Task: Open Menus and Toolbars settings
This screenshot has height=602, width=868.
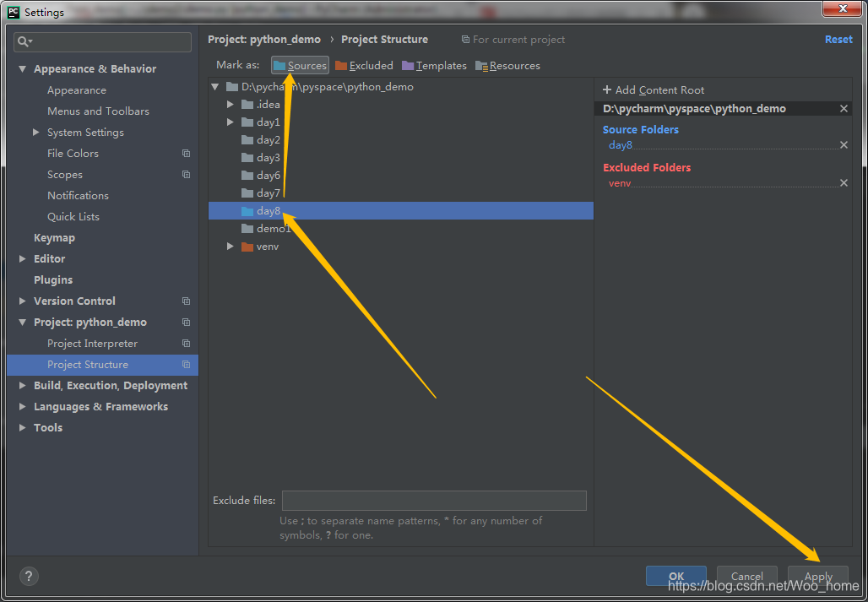Action: click(x=98, y=111)
